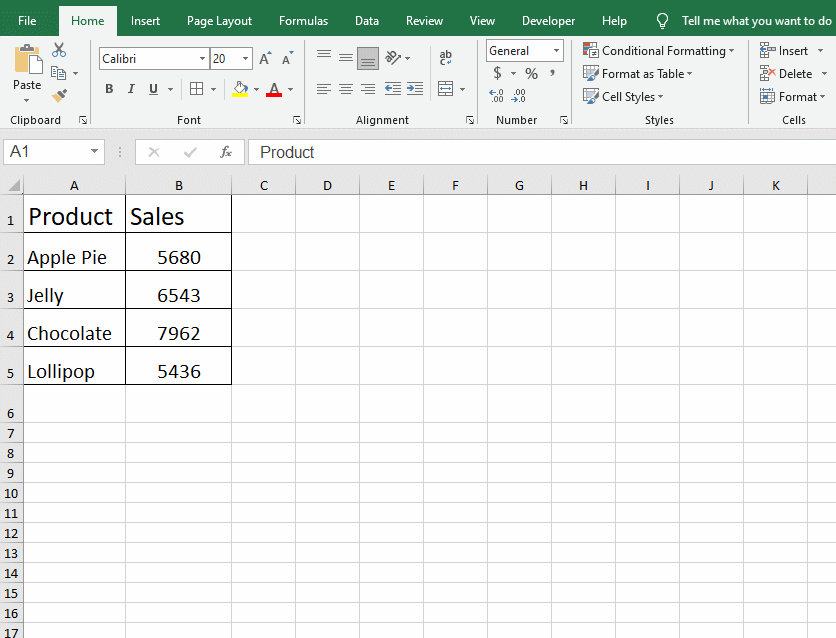The image size is (836, 638).
Task: Click the Merge & Center icon
Action: [x=445, y=88]
